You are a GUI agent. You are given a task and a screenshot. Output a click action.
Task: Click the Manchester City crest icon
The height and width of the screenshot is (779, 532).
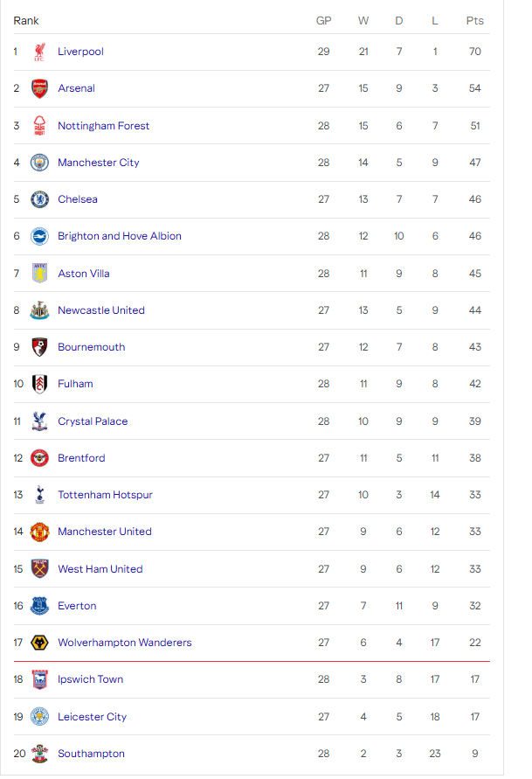[x=39, y=163]
